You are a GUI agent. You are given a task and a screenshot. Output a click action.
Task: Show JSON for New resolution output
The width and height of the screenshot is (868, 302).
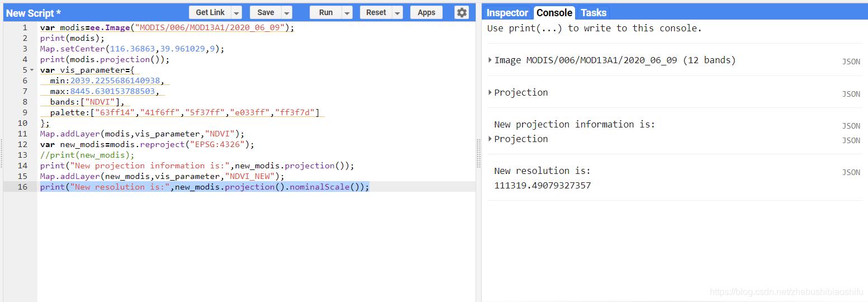(x=851, y=172)
